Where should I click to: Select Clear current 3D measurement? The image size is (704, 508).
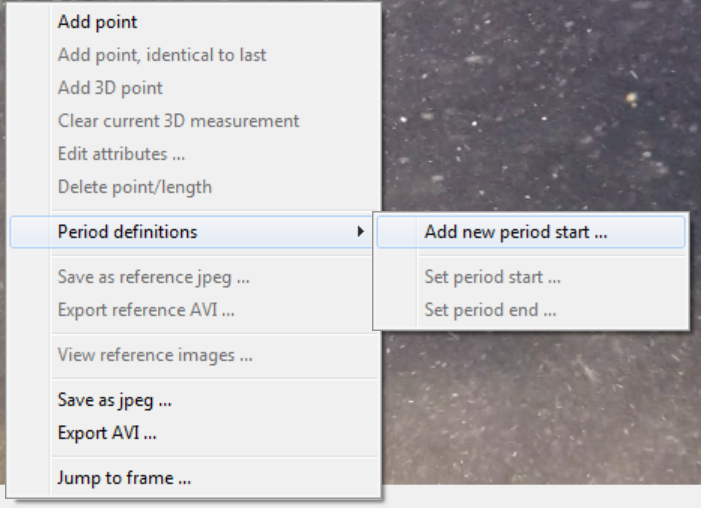pyautogui.click(x=178, y=121)
